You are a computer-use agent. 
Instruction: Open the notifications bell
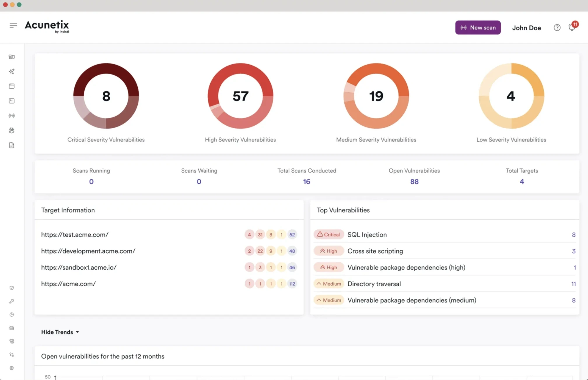pyautogui.click(x=571, y=27)
